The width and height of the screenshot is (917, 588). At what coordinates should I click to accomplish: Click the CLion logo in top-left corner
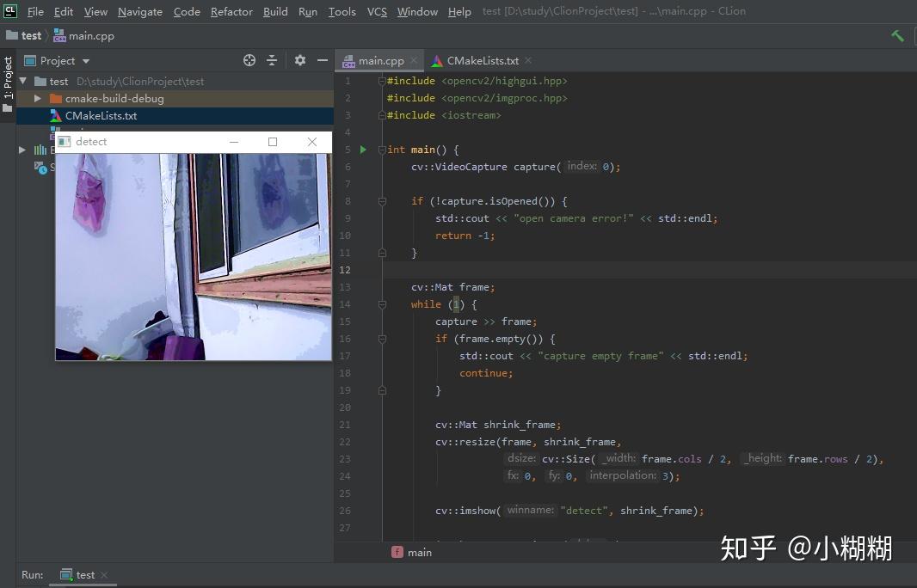(x=9, y=11)
